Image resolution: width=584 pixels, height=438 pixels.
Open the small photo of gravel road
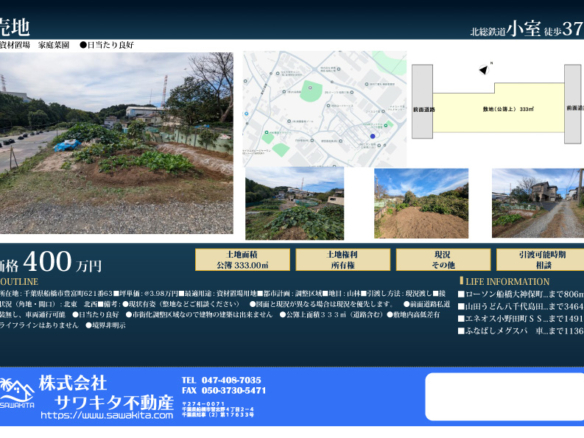[x=538, y=203]
